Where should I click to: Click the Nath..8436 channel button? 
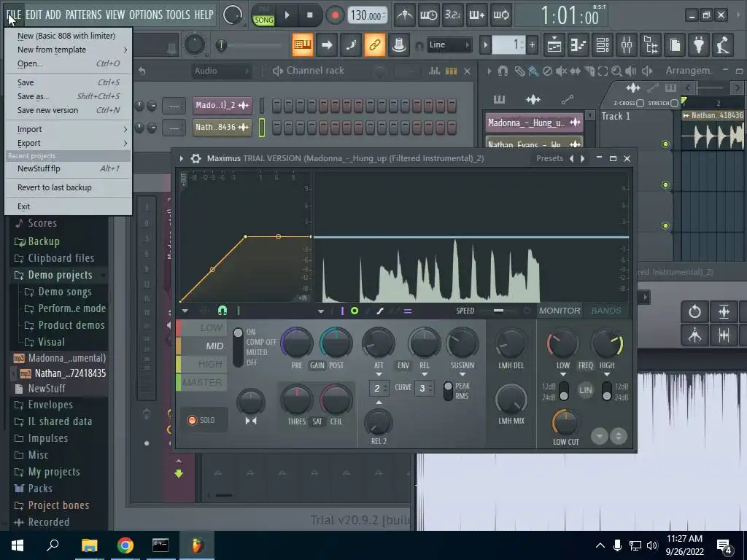coord(222,127)
